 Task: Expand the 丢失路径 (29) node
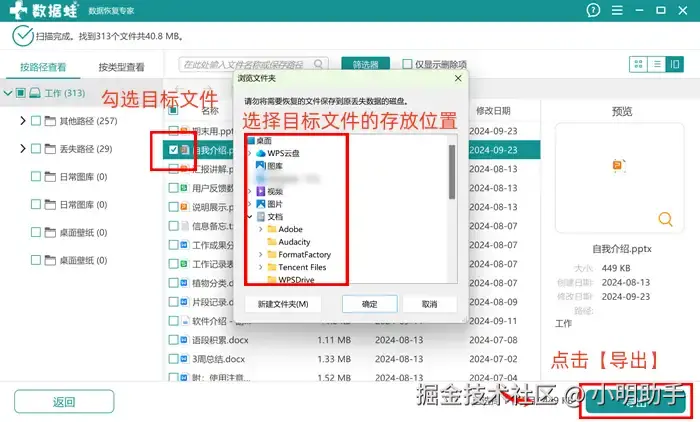coord(23,148)
